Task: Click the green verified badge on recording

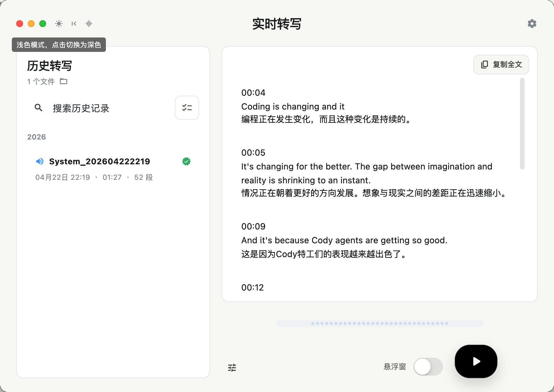Action: pos(186,161)
